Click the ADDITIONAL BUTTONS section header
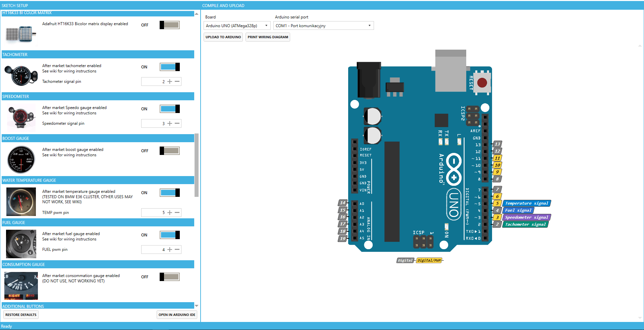This screenshot has width=644, height=330. point(98,306)
